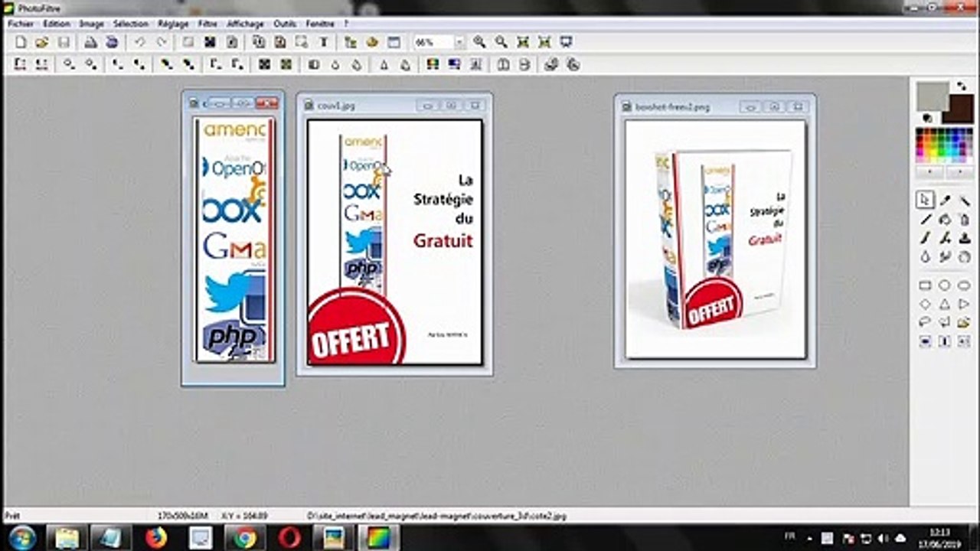Image resolution: width=980 pixels, height=551 pixels.
Task: Select the Spray can tool
Action: pyautogui.click(x=965, y=220)
